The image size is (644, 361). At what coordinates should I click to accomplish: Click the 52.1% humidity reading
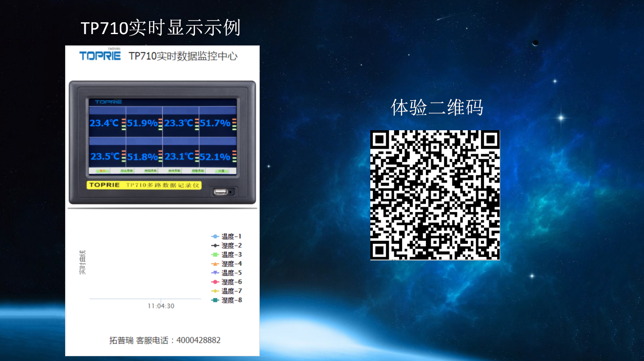point(215,157)
